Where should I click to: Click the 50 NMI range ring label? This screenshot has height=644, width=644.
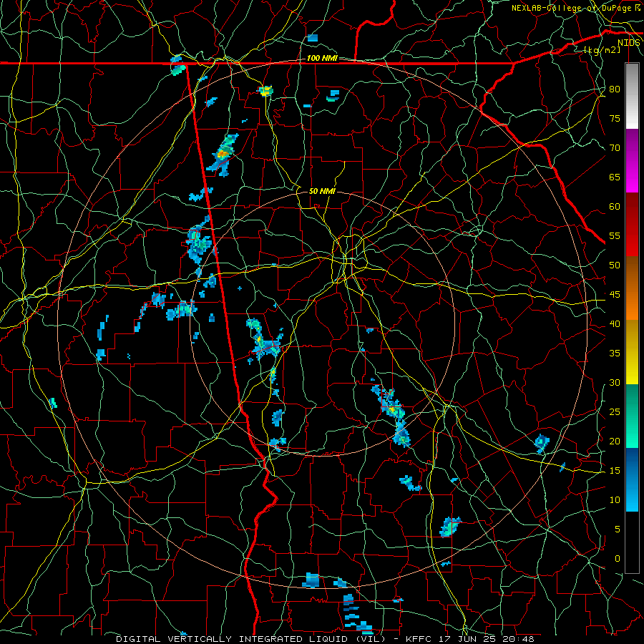tap(322, 191)
